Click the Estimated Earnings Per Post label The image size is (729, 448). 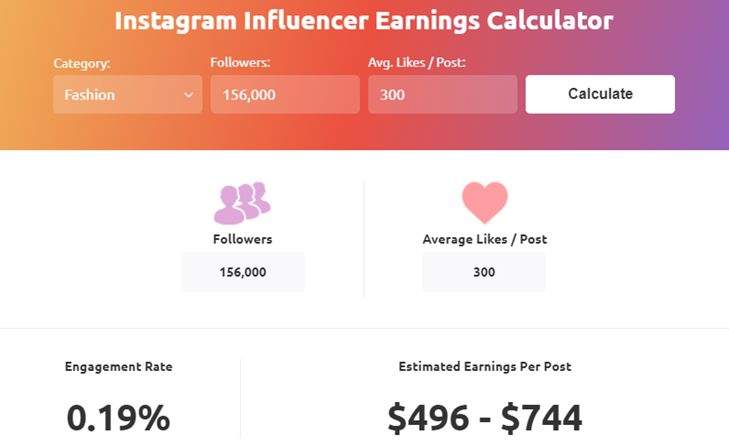click(x=484, y=367)
